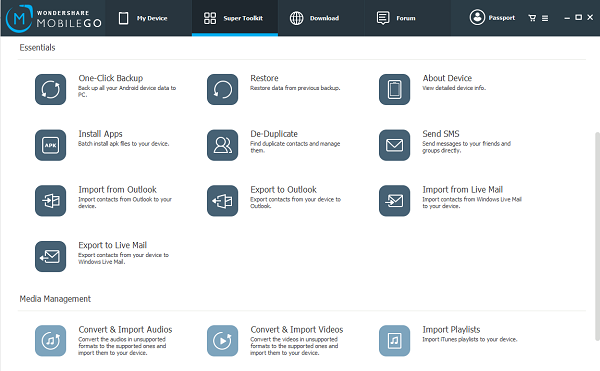Click the vertical scrollbar thumb
Viewport: 600px width, 371px height.
pos(597,236)
